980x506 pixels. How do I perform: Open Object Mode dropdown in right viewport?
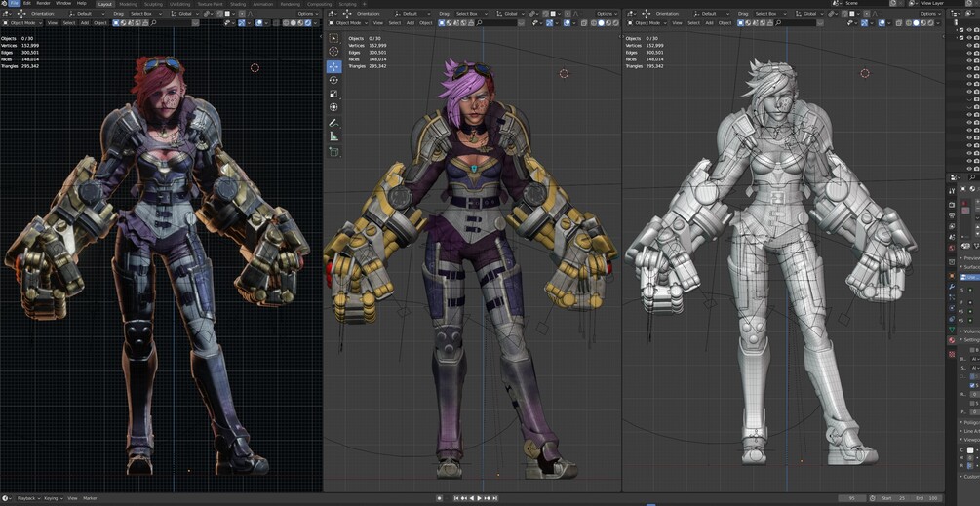pos(647,22)
